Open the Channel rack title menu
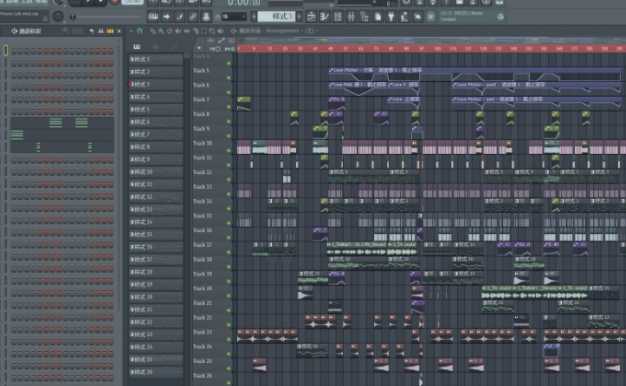The height and width of the screenshot is (386, 626). [26, 31]
